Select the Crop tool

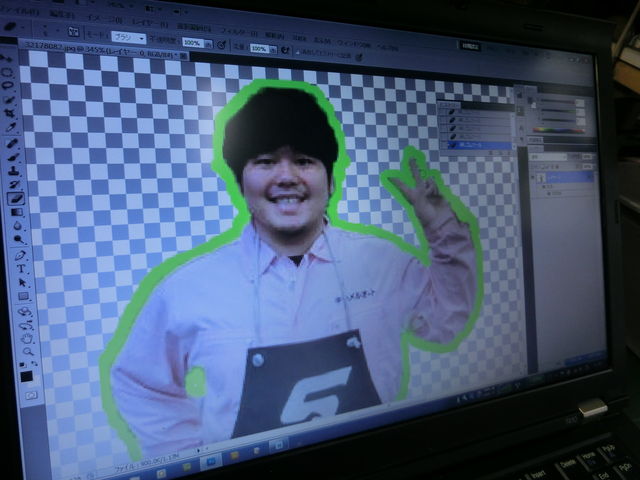(10, 112)
